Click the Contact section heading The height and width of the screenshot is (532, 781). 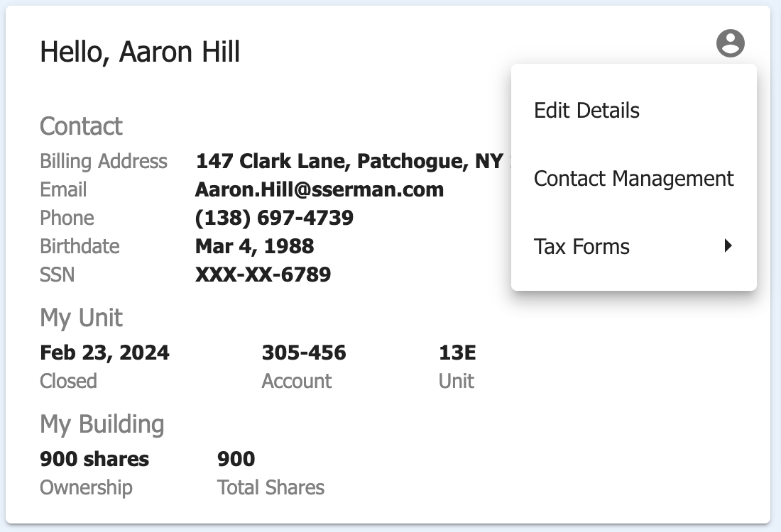coord(81,126)
